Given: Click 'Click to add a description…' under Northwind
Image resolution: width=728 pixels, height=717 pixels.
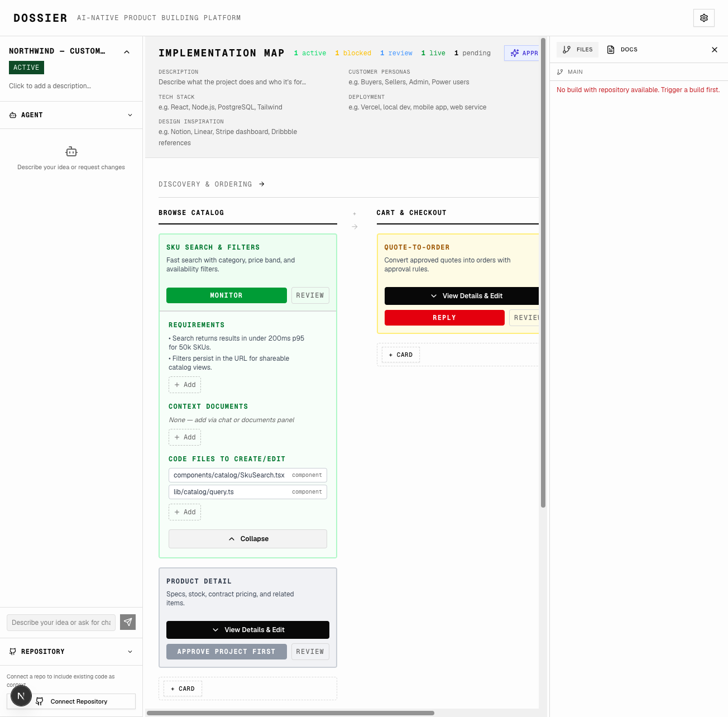Looking at the screenshot, I should 50,86.
